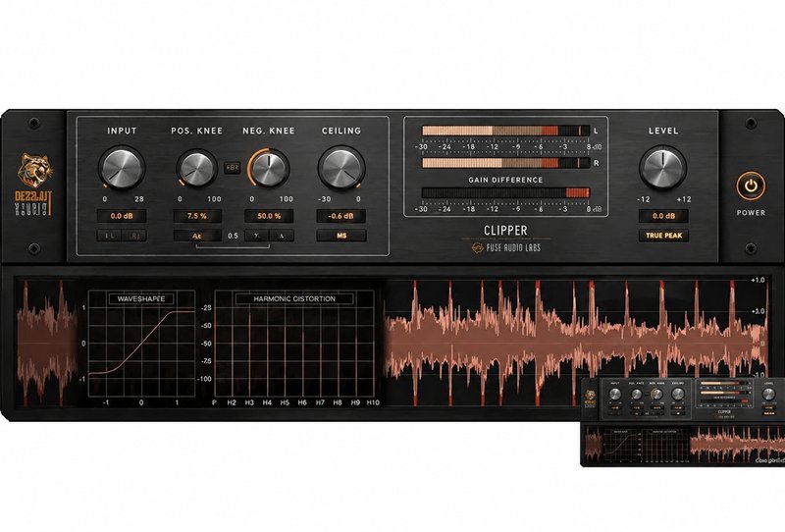Screen dimensions: 785x532
Task: Click the Harmonic Distortion graph
Action: (294, 344)
